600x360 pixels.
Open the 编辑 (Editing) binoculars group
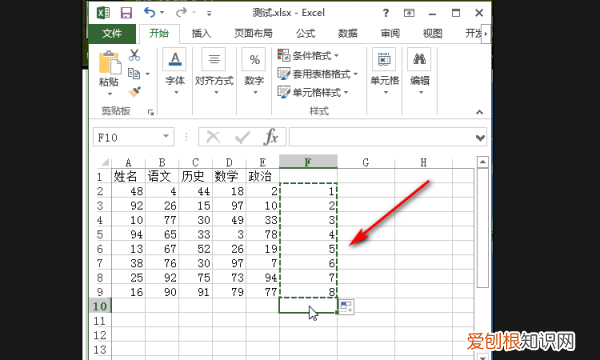pos(419,71)
